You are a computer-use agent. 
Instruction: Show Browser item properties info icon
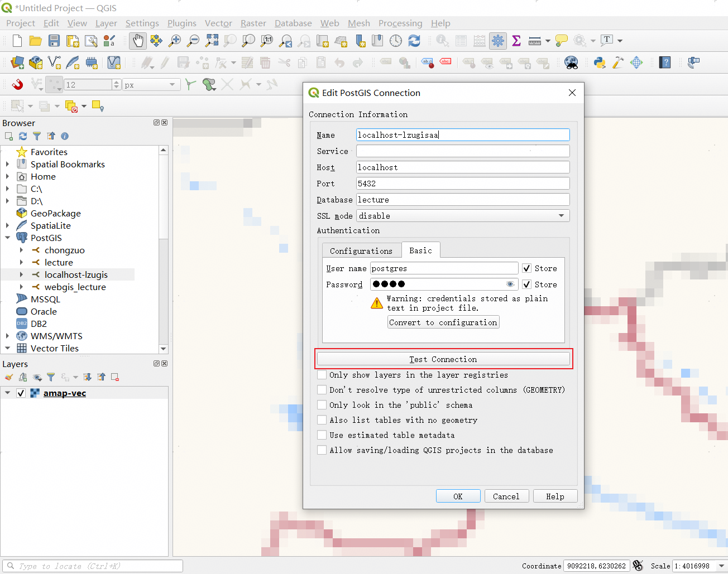tap(65, 136)
